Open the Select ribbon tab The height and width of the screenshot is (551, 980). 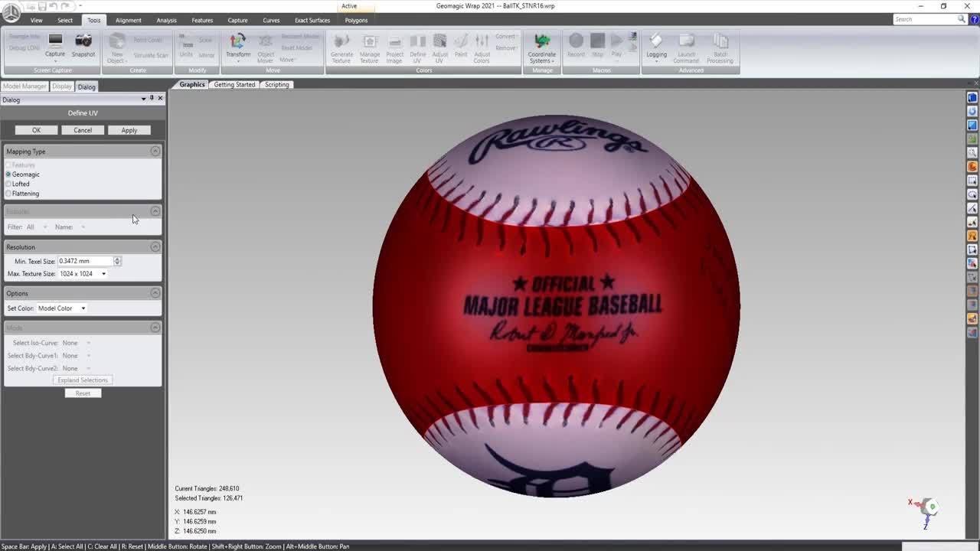[x=65, y=20]
